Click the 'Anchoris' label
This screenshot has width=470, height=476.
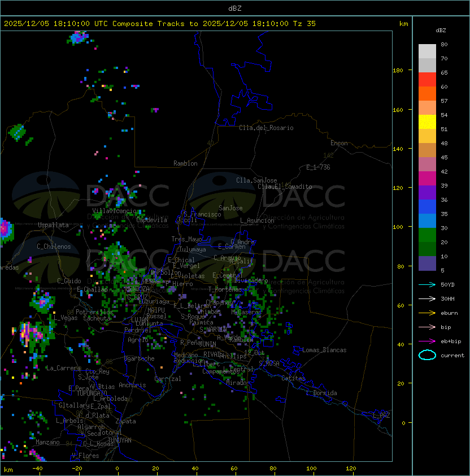click(x=132, y=386)
